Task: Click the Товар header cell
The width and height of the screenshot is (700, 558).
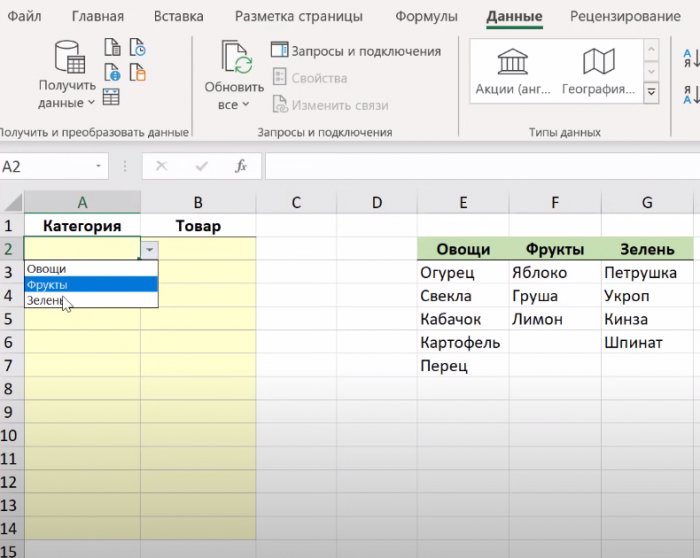Action: 198,226
